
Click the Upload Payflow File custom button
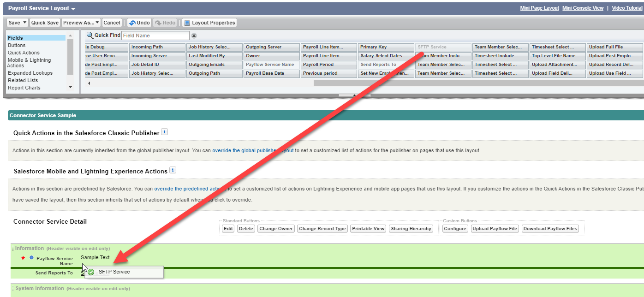coord(495,229)
